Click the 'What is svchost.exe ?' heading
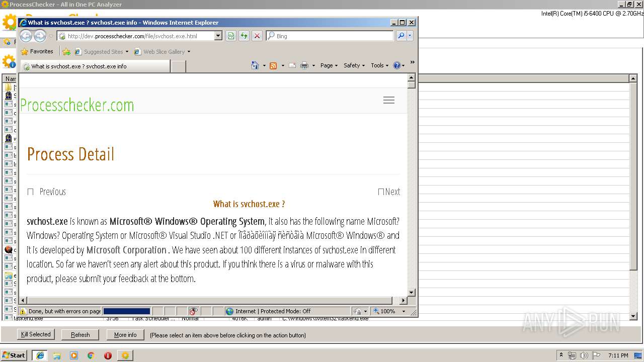This screenshot has width=644, height=362. tap(249, 204)
